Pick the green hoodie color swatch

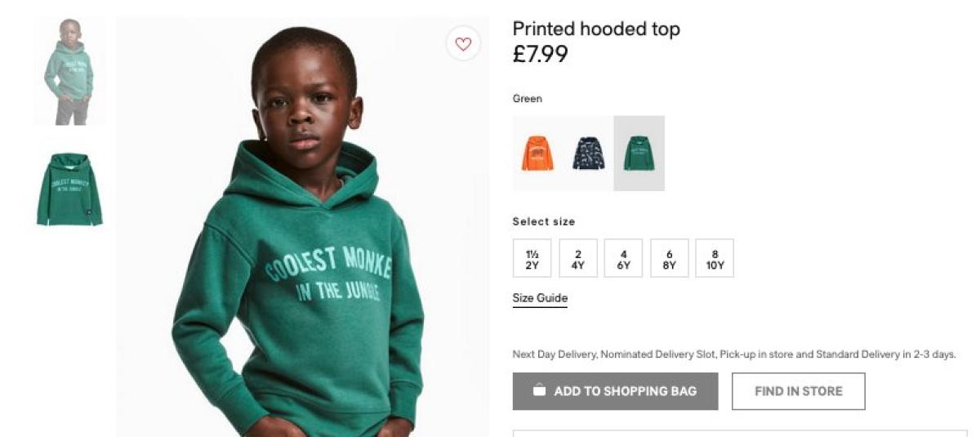click(x=639, y=154)
